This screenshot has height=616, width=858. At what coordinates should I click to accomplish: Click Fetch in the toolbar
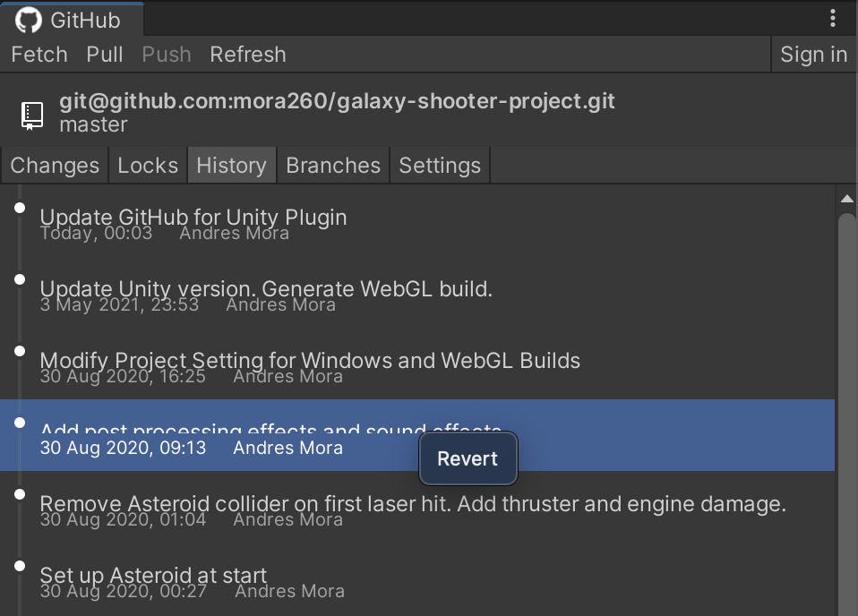pos(39,55)
